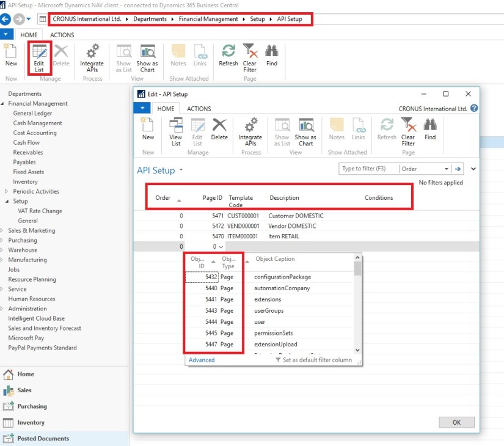Select row 5471 Customer DOMESTIC
504x446 pixels.
(x=305, y=216)
